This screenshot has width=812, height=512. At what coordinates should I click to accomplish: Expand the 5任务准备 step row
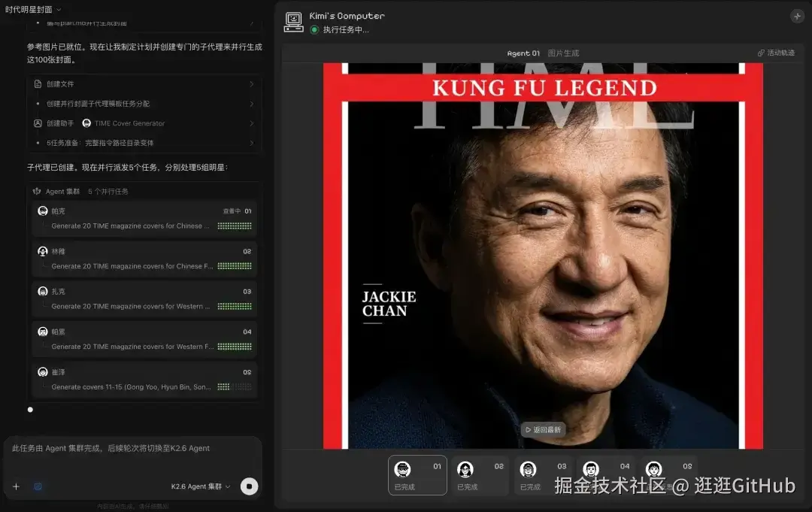click(144, 143)
